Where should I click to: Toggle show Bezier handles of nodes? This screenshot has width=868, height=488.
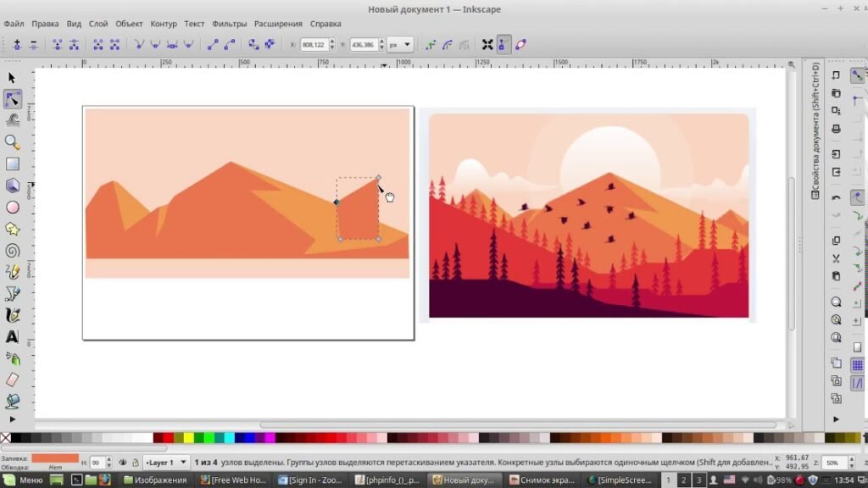tap(504, 45)
